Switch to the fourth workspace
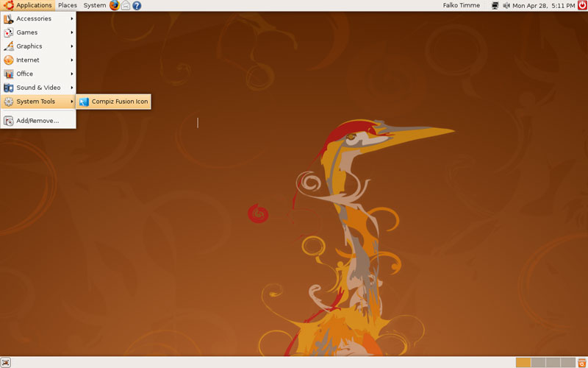The width and height of the screenshot is (588, 368). [x=567, y=362]
